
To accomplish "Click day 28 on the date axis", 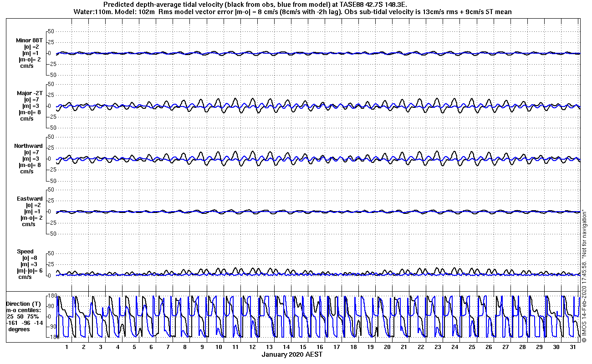I will pyautogui.click(x=522, y=347).
